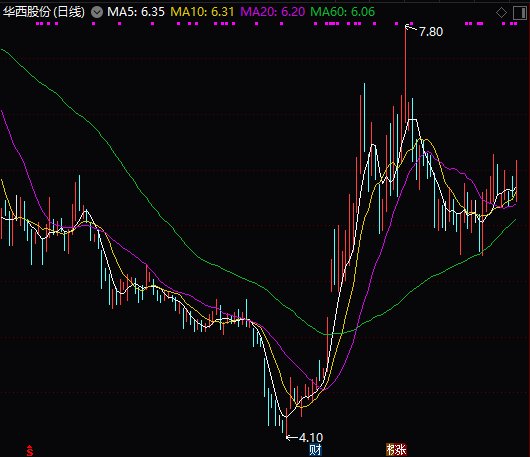Select the MA60 6.06 green indicator label
530x457 pixels.
coord(342,12)
